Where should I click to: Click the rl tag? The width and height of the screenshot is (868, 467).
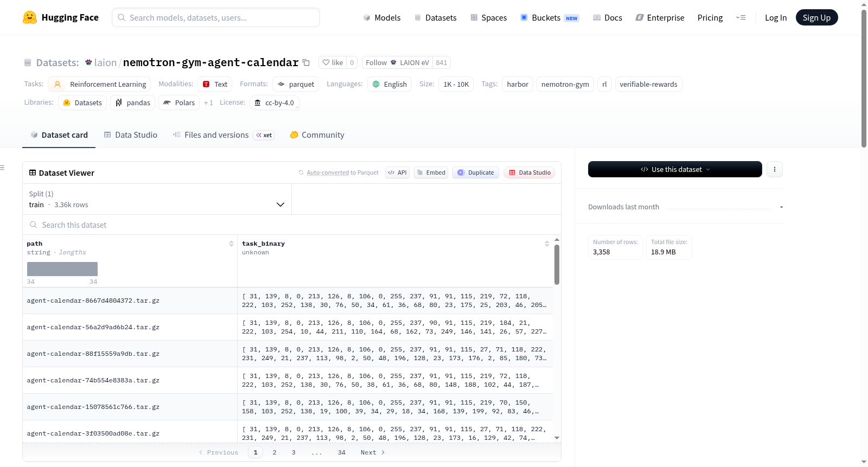604,84
